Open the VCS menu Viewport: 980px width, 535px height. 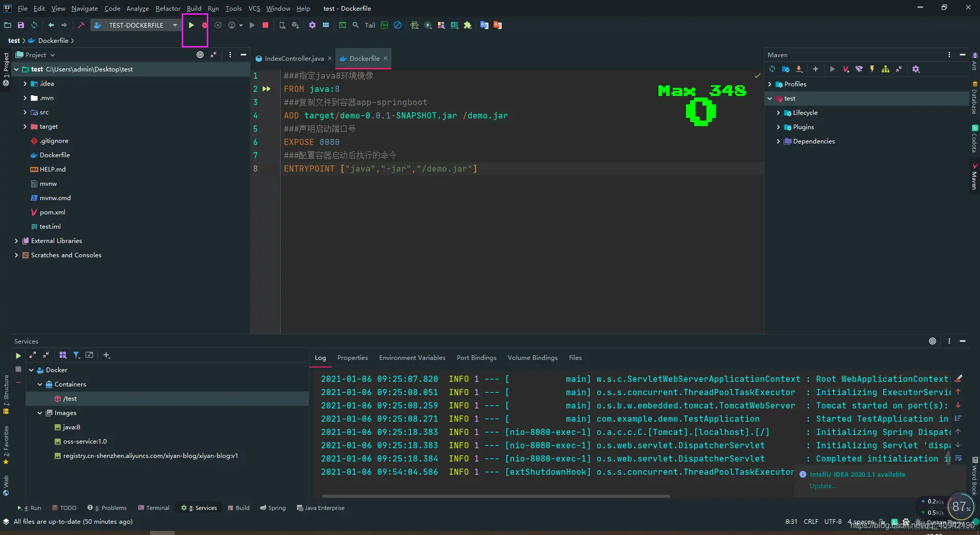254,8
